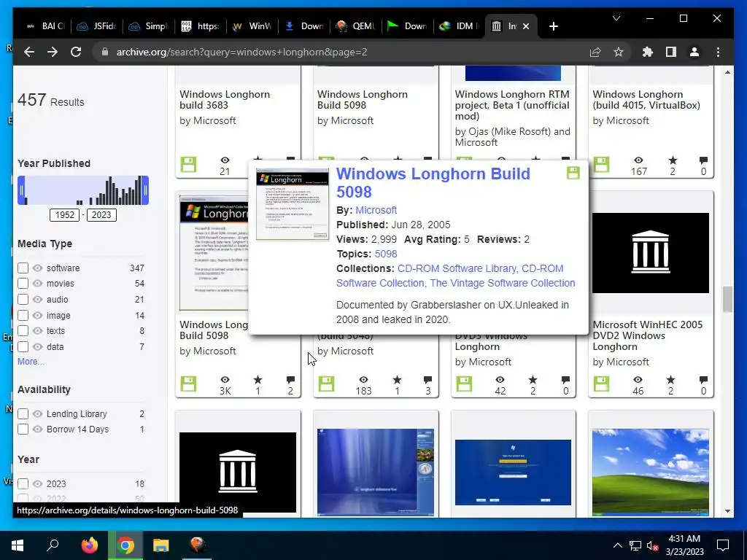Open Windows taskbar search
The image size is (747, 560).
click(x=53, y=545)
